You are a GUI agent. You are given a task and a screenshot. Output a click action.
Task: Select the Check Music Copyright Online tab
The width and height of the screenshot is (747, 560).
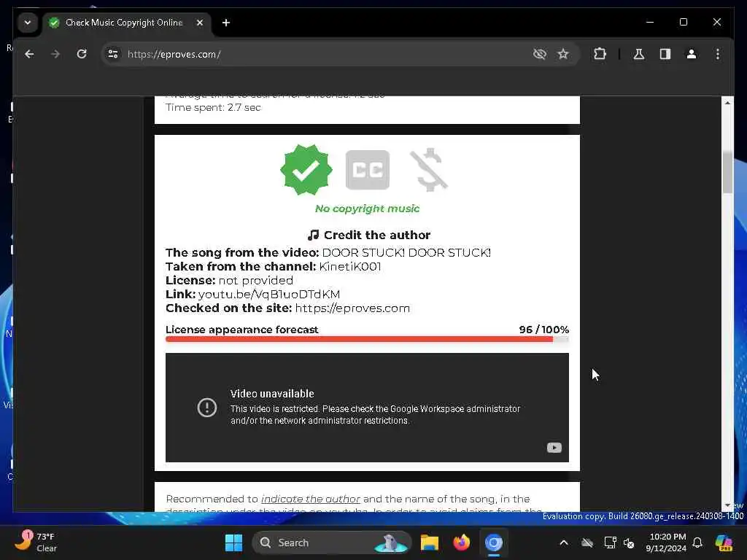coord(124,23)
